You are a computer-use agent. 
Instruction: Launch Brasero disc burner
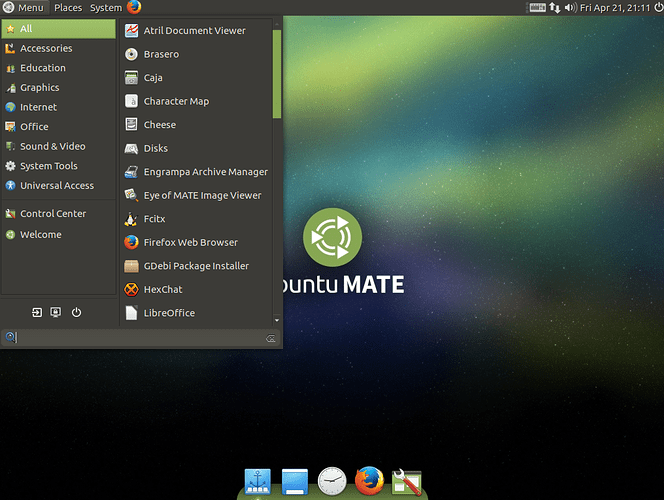(196, 54)
